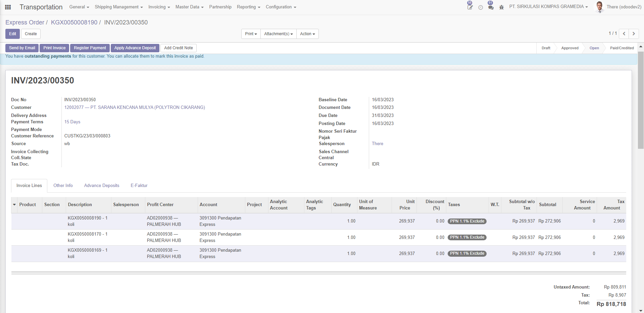Open the debug bug icon
Image resolution: width=644 pixels, height=313 pixels.
501,7
